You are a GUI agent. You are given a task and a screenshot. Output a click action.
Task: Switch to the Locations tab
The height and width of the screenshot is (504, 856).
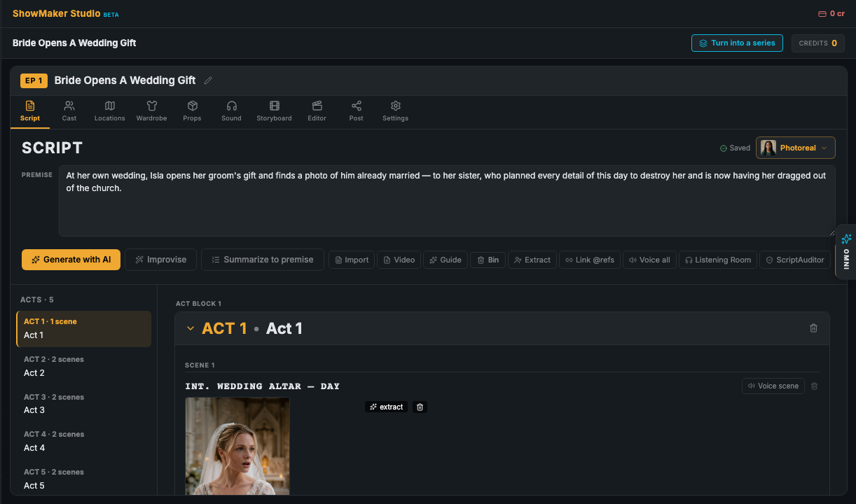(110, 111)
